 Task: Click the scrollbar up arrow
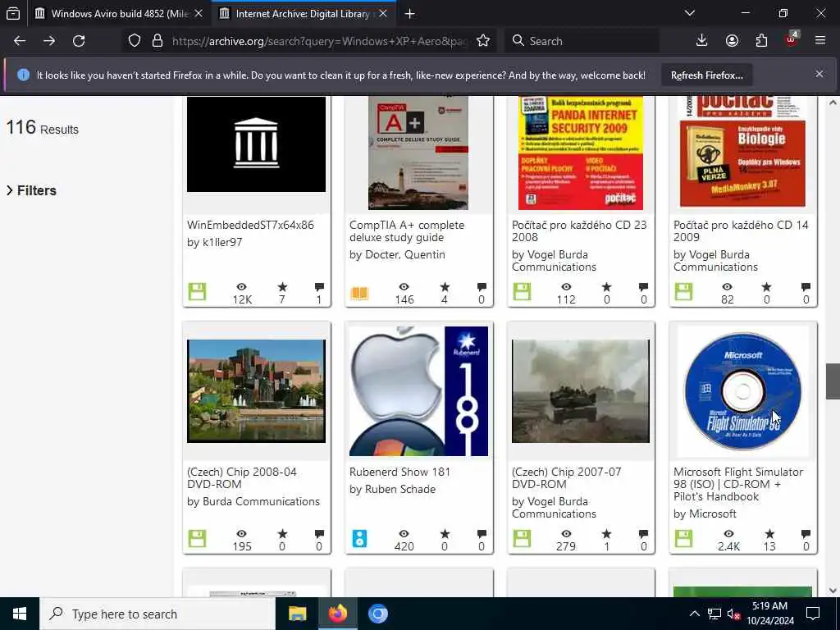point(833,103)
